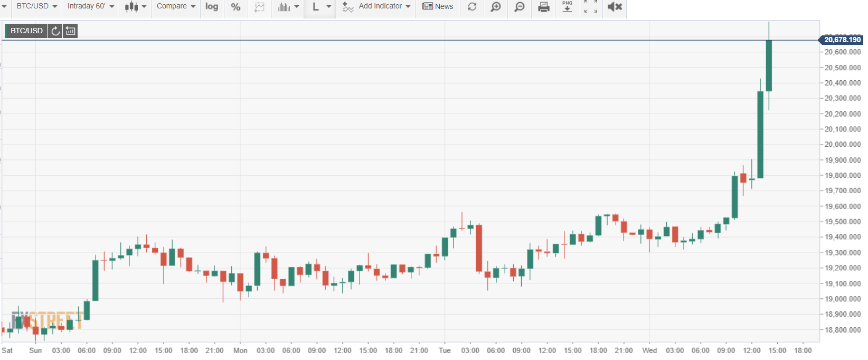Toggle the muted sound icon
The image size is (868, 360).
tap(615, 7)
